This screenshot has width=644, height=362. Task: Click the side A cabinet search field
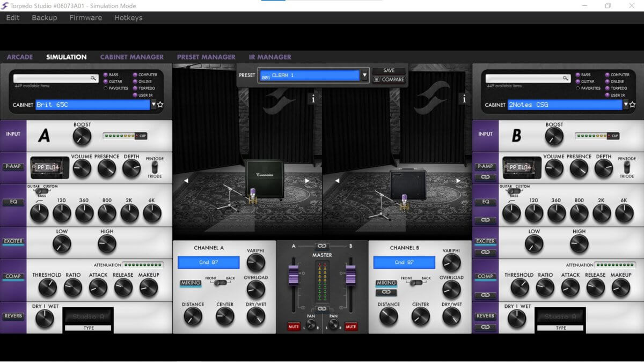[56, 78]
